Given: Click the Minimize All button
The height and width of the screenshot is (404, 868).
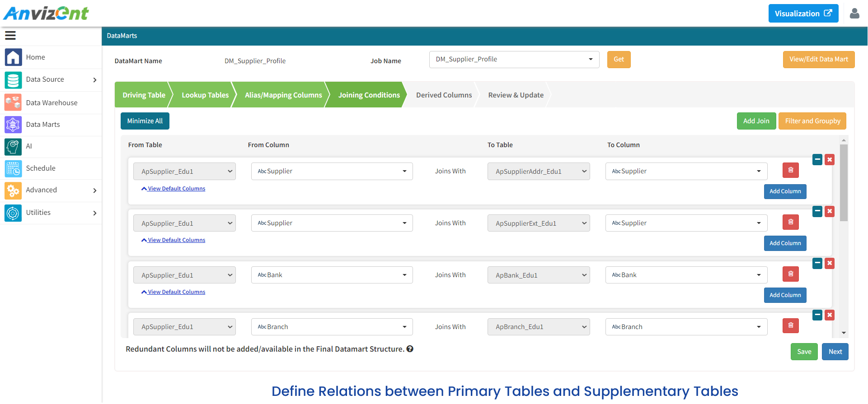Looking at the screenshot, I should (x=145, y=121).
